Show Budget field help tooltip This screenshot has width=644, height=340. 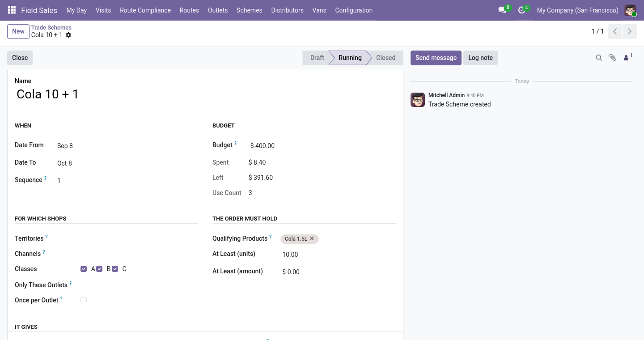(235, 144)
